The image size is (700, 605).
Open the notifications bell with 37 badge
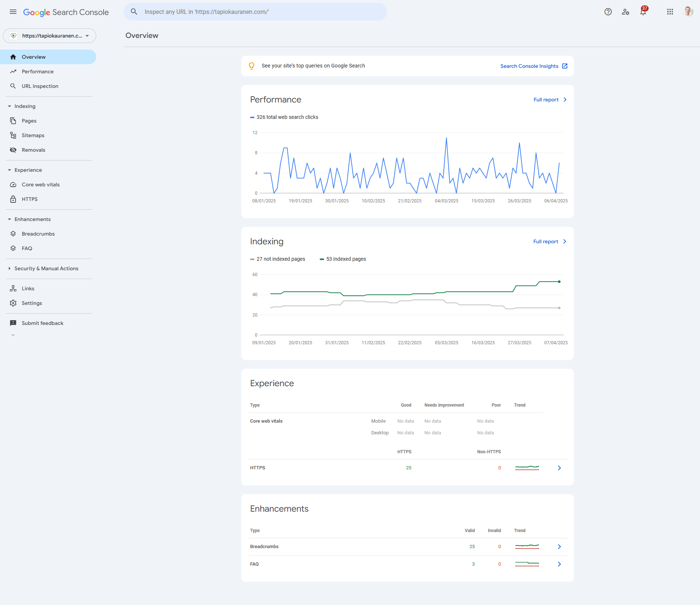pyautogui.click(x=643, y=12)
